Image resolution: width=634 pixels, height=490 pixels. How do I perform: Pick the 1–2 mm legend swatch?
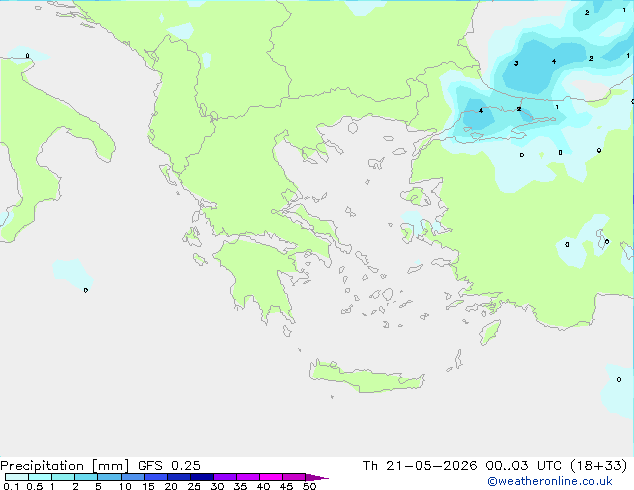63,477
